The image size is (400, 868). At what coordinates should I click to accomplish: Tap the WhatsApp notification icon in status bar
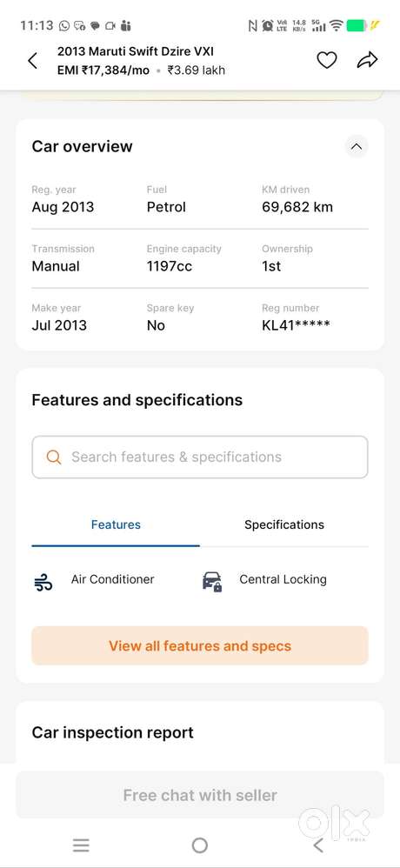[64, 25]
